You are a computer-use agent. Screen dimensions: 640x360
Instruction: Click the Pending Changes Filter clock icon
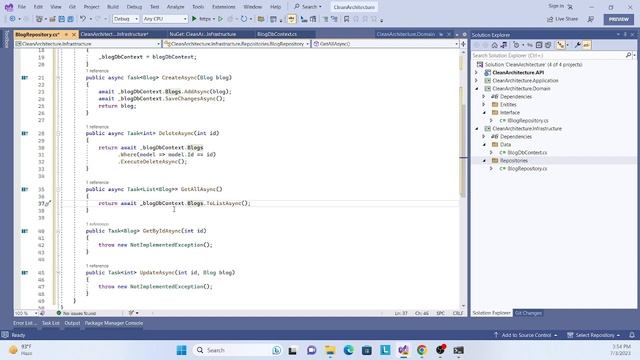coord(516,45)
